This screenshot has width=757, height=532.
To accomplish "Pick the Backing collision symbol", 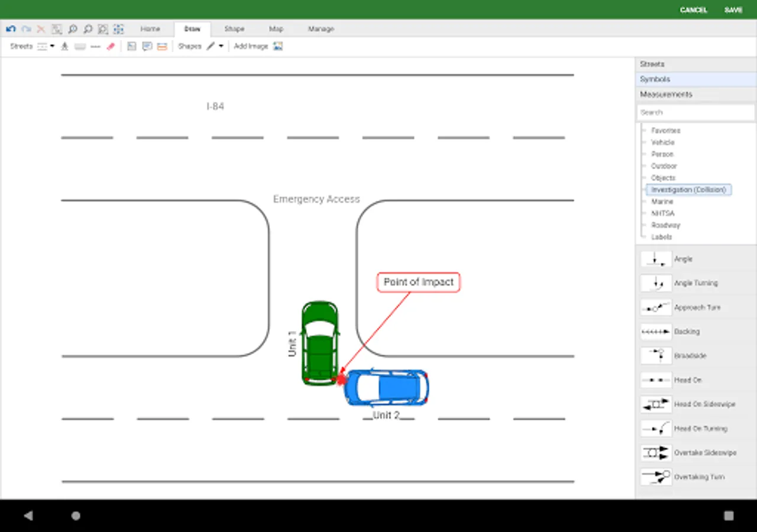I will 656,332.
